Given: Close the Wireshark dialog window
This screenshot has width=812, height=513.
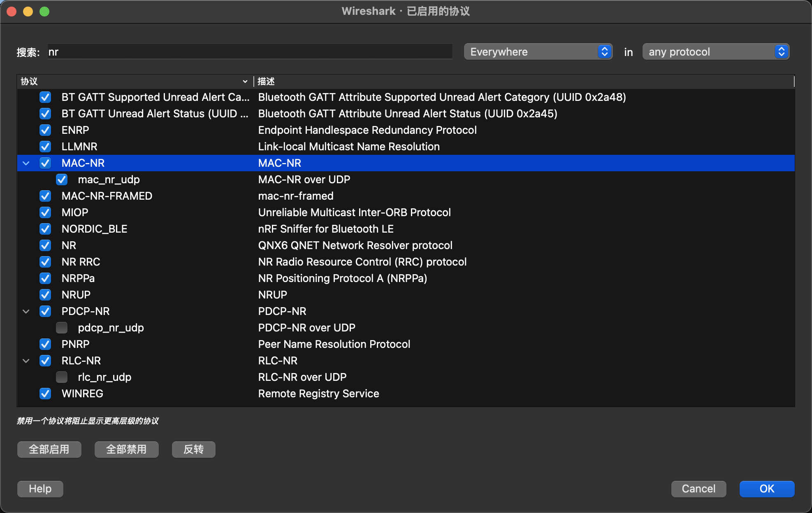Looking at the screenshot, I should coord(12,12).
